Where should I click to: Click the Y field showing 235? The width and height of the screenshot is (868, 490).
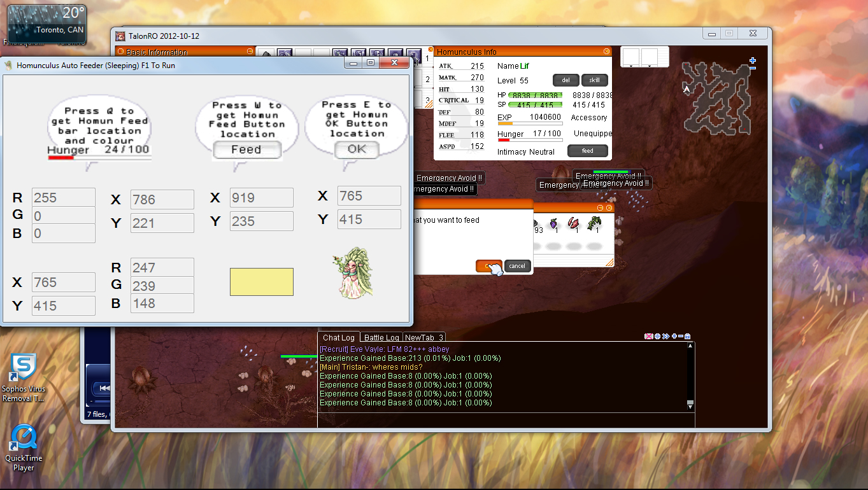[x=262, y=221]
